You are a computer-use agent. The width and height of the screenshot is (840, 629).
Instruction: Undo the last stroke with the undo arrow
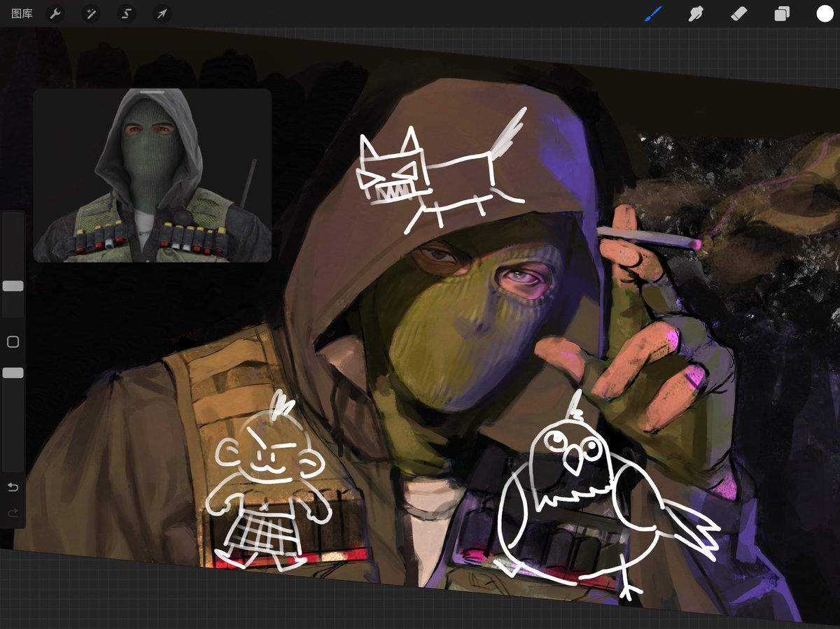coord(13,487)
